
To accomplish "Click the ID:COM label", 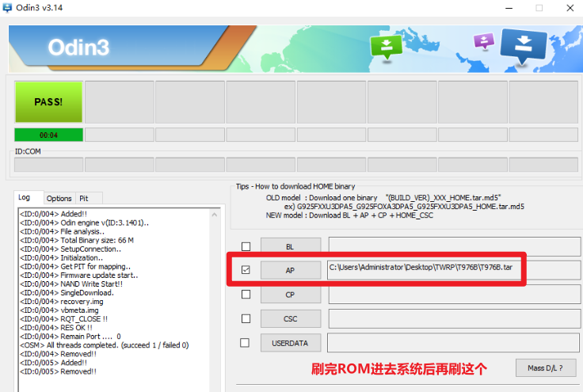I will coord(28,151).
